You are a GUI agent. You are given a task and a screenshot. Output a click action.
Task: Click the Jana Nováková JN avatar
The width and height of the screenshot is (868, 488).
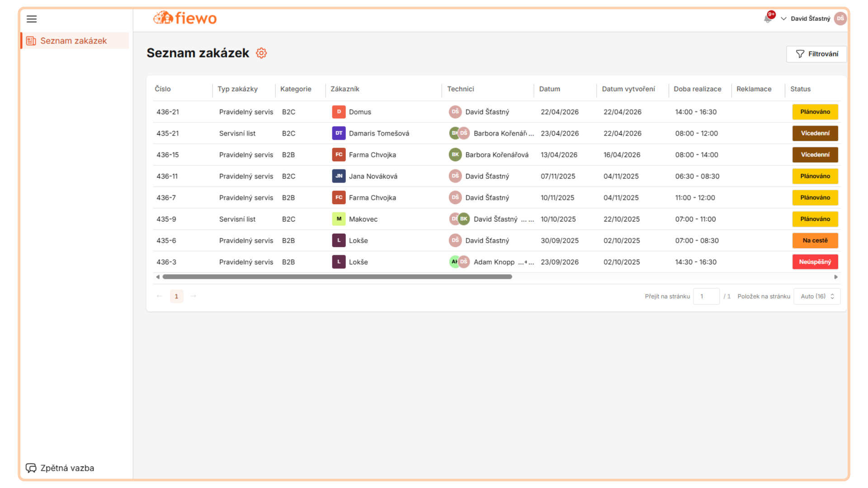(x=339, y=176)
